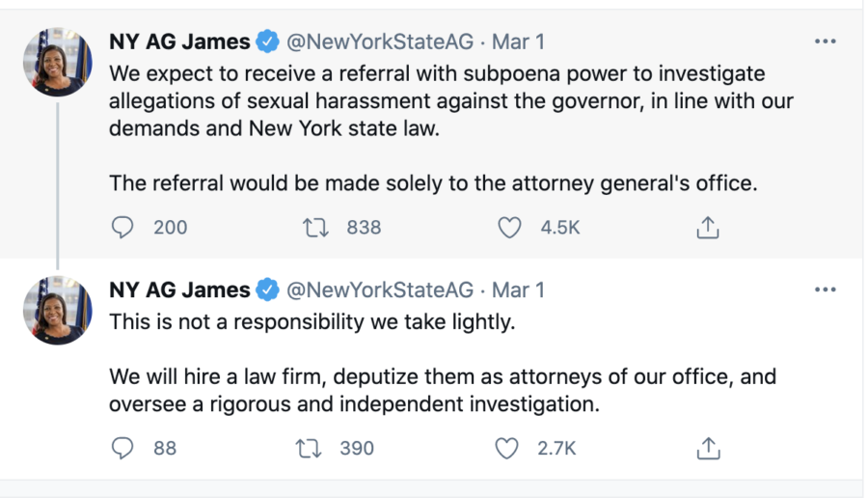Open Mar 1 timestamp of first tweet
868x498 pixels.
[518, 42]
